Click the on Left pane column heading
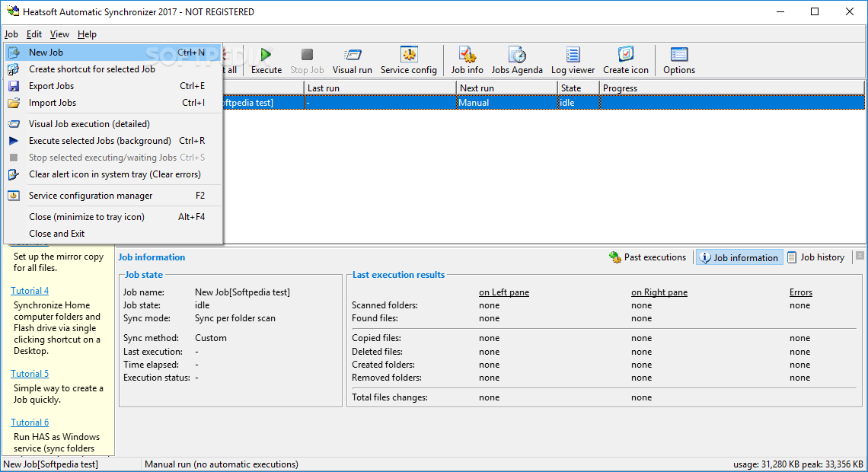Viewport: 868px width, 472px height. (x=504, y=292)
